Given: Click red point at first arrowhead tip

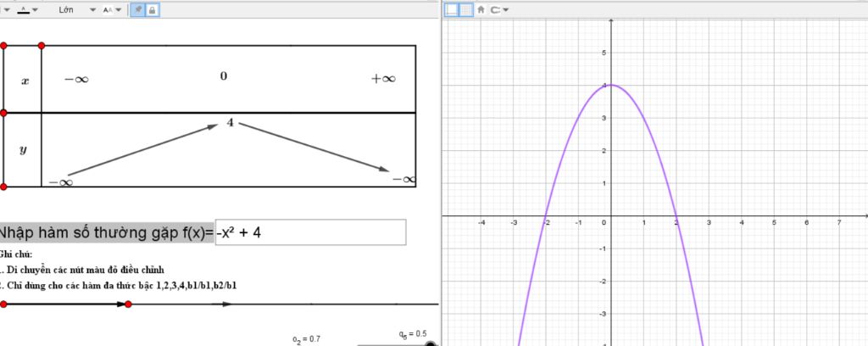Looking at the screenshot, I should pyautogui.click(x=129, y=304).
